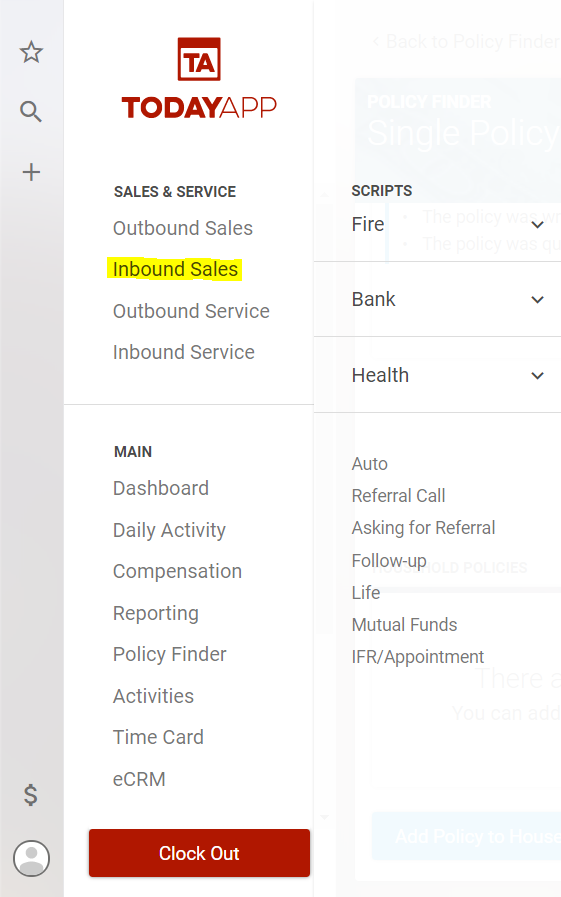This screenshot has height=897, width=561.
Task: Open the Dashboard page
Action: (161, 489)
